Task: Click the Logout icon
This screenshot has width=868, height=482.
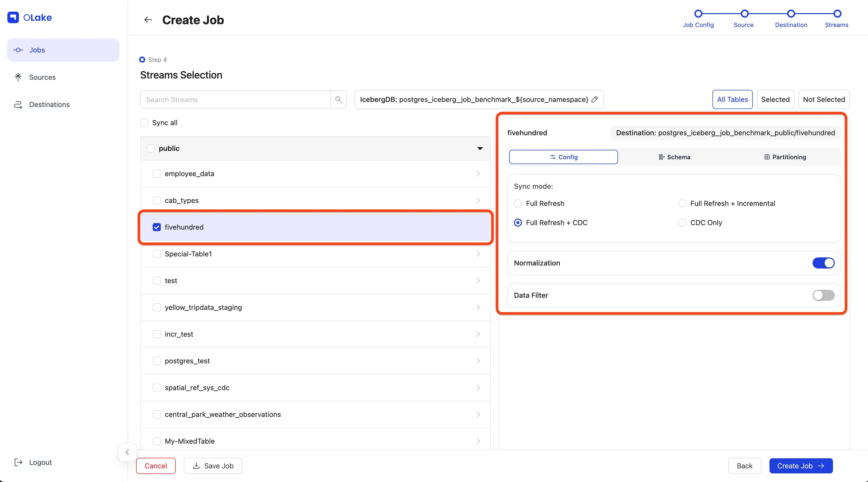Action: click(18, 462)
